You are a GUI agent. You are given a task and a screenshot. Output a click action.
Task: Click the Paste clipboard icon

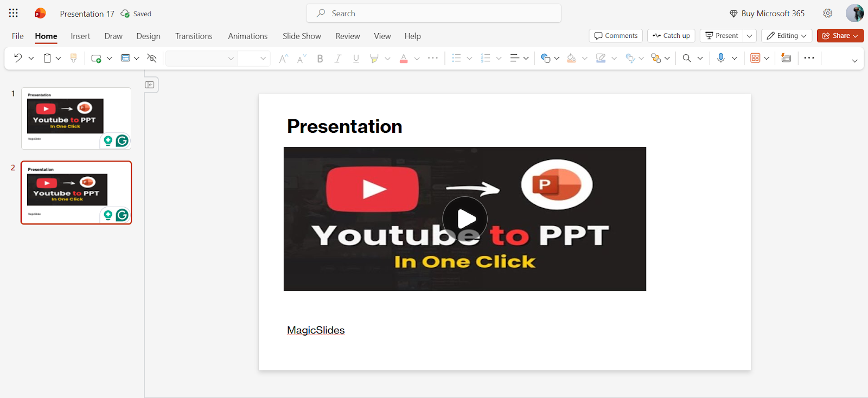coord(47,58)
